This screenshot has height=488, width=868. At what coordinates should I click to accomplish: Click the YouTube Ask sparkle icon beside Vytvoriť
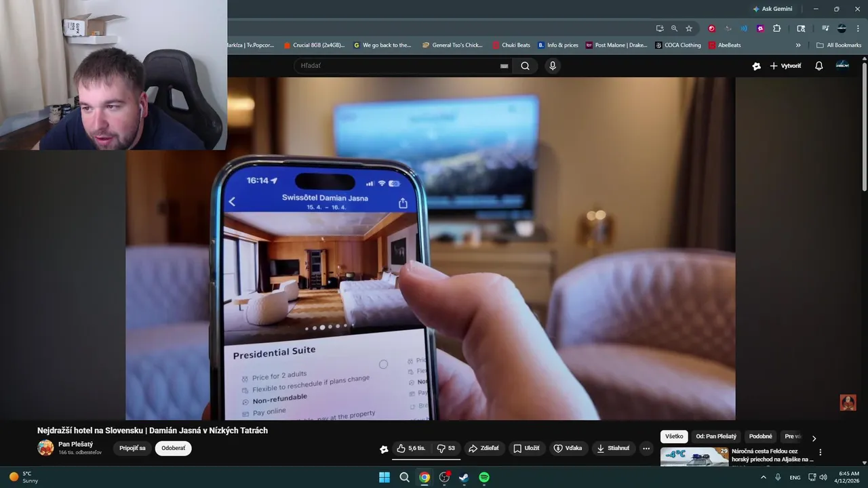[756, 66]
